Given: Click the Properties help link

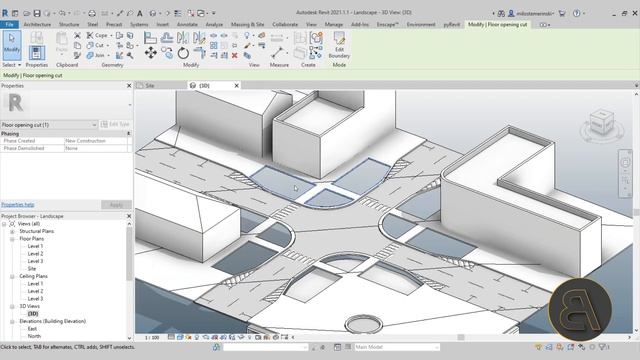Looking at the screenshot, I should (18, 204).
